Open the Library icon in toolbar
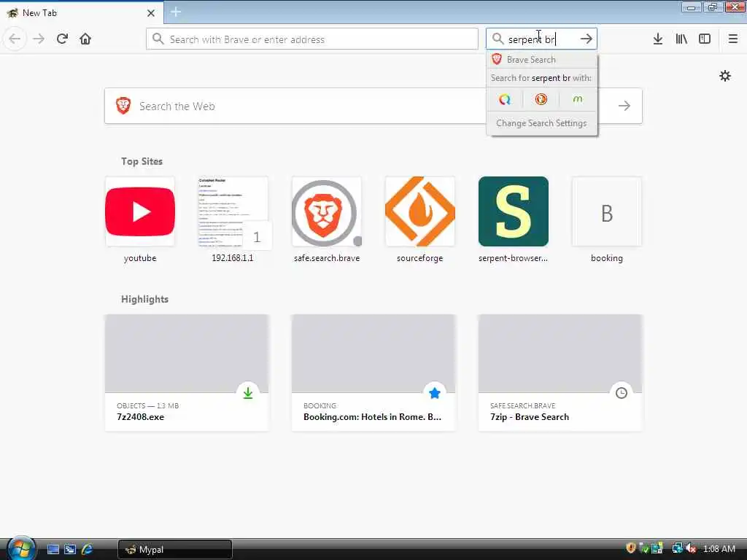The width and height of the screenshot is (747, 560). click(681, 39)
